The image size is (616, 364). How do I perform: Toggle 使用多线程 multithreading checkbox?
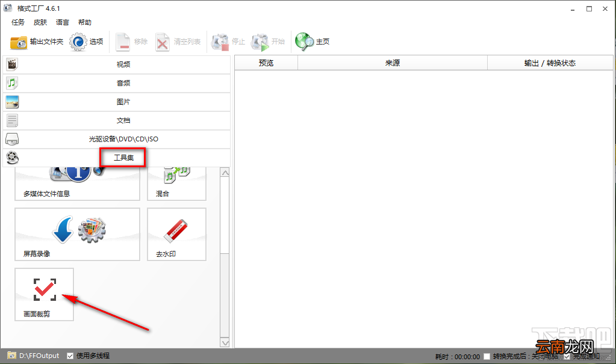point(70,356)
